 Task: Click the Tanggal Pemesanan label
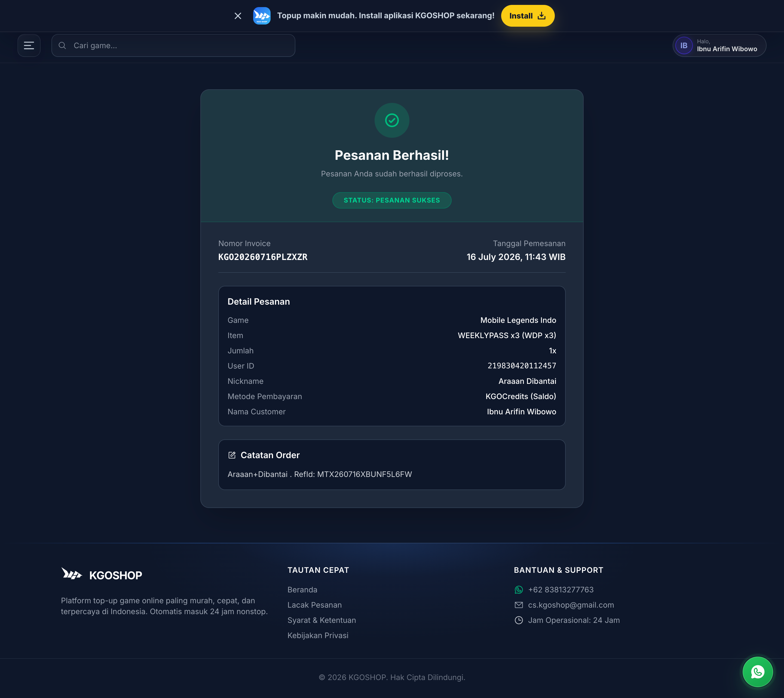coord(529,244)
